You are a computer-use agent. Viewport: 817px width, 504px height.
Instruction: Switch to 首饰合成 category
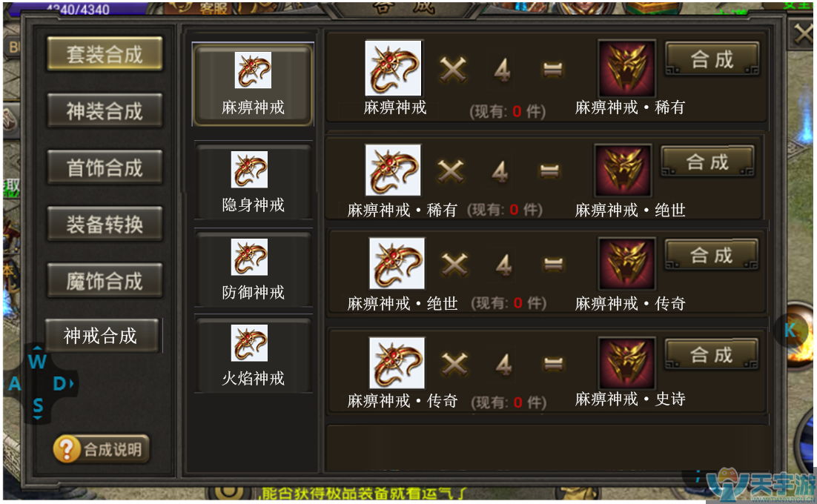point(105,168)
